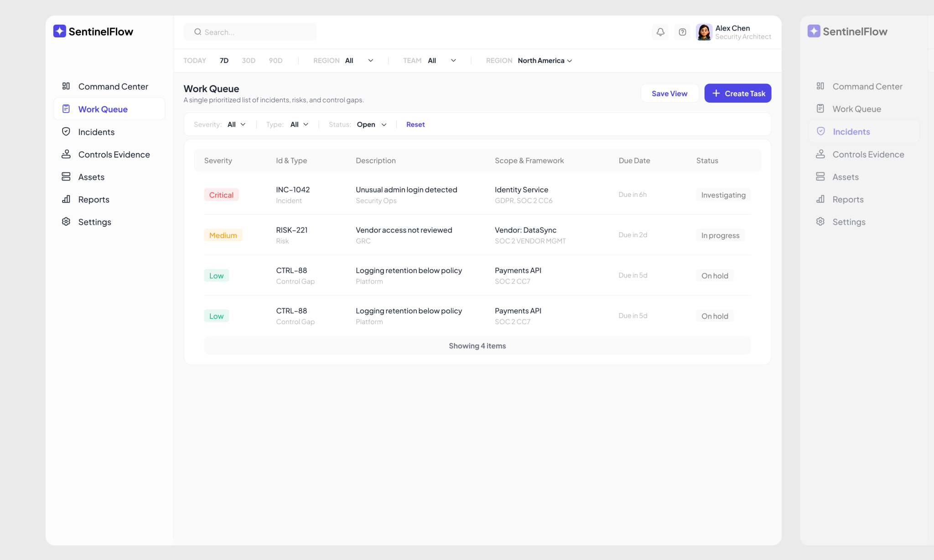Click the SentinelFlow logo star icon
This screenshot has width=934, height=560.
[60, 31]
